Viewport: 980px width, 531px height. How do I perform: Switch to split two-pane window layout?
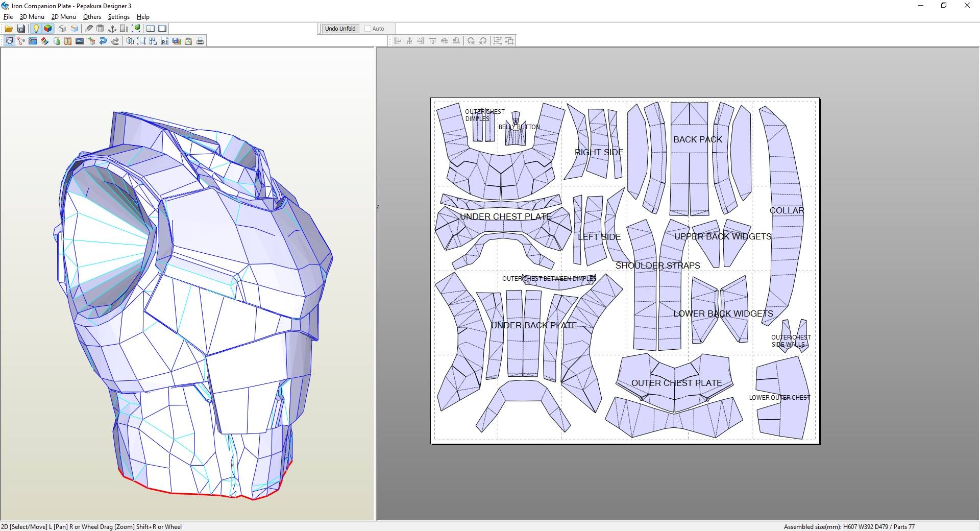(151, 29)
